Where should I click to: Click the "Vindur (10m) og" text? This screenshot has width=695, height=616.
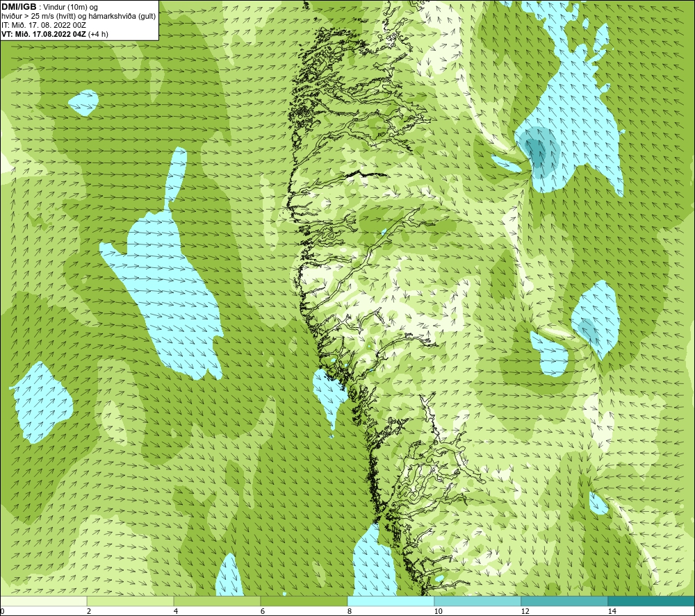pos(71,7)
